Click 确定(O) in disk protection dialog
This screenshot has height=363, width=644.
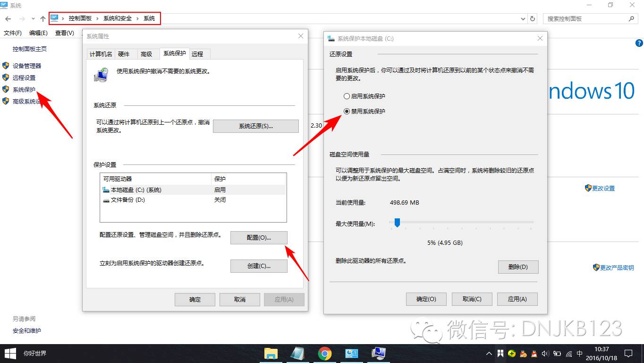coord(426,299)
